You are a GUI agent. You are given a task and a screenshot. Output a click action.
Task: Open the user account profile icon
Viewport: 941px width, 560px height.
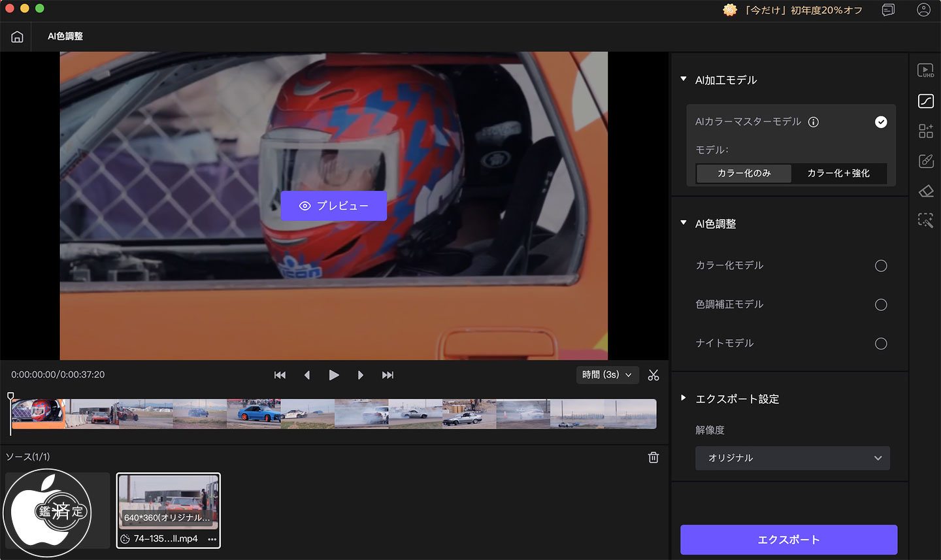click(923, 10)
